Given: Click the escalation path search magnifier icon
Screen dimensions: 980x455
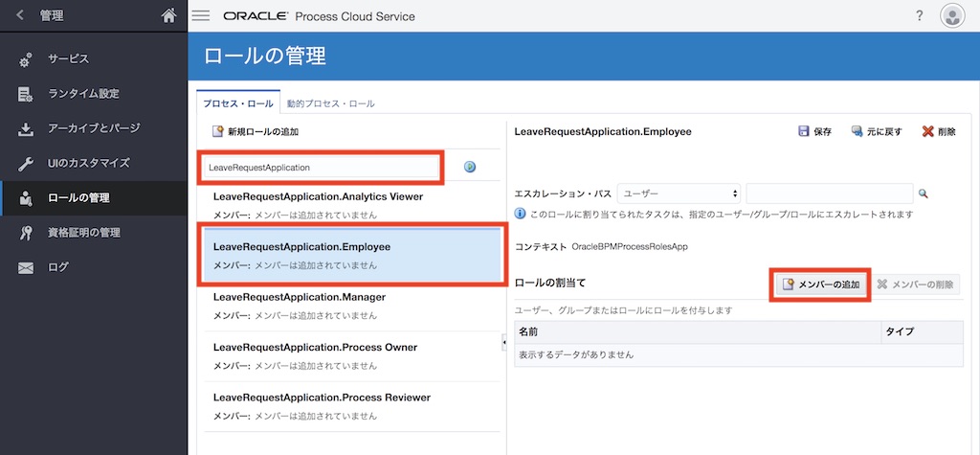Looking at the screenshot, I should 924,193.
